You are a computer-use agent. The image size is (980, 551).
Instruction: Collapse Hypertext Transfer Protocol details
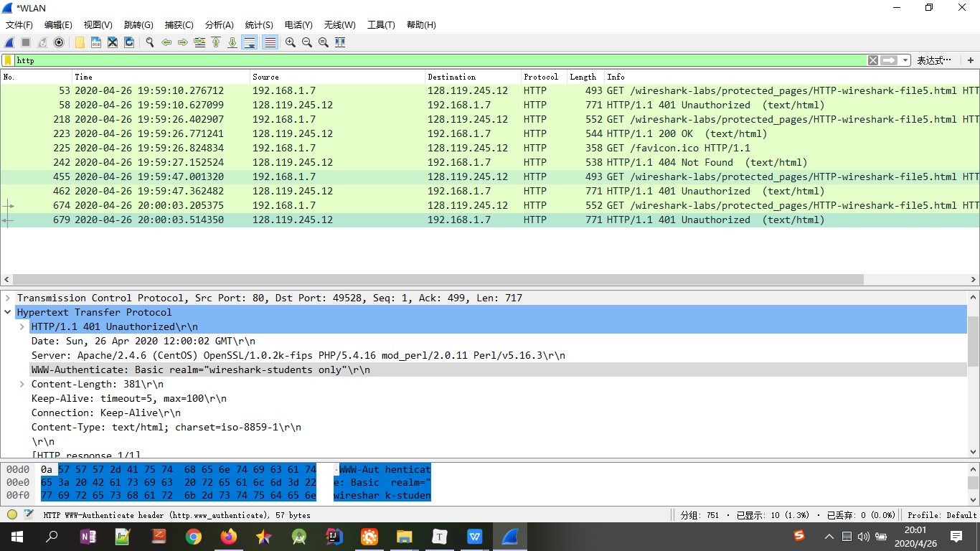pyautogui.click(x=8, y=312)
